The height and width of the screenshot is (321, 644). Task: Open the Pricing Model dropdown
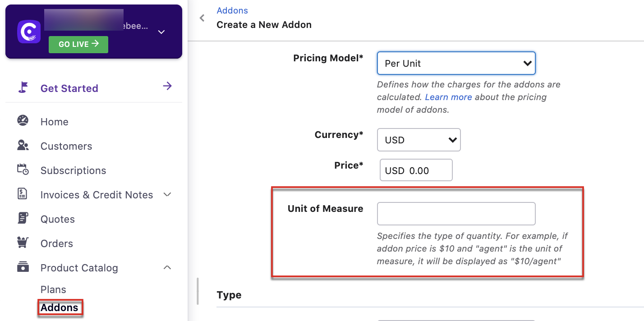pyautogui.click(x=456, y=63)
